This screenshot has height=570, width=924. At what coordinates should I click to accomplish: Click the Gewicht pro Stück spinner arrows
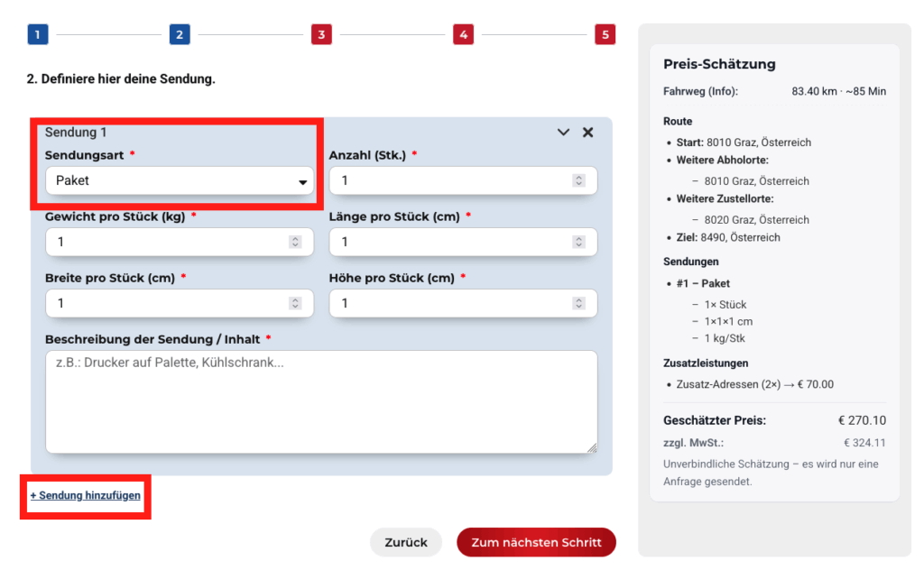295,242
